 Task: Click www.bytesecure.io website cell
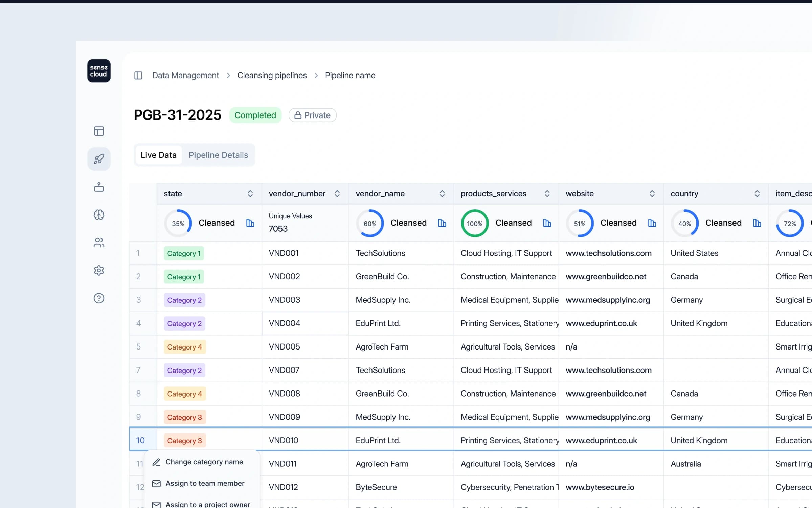pyautogui.click(x=611, y=487)
